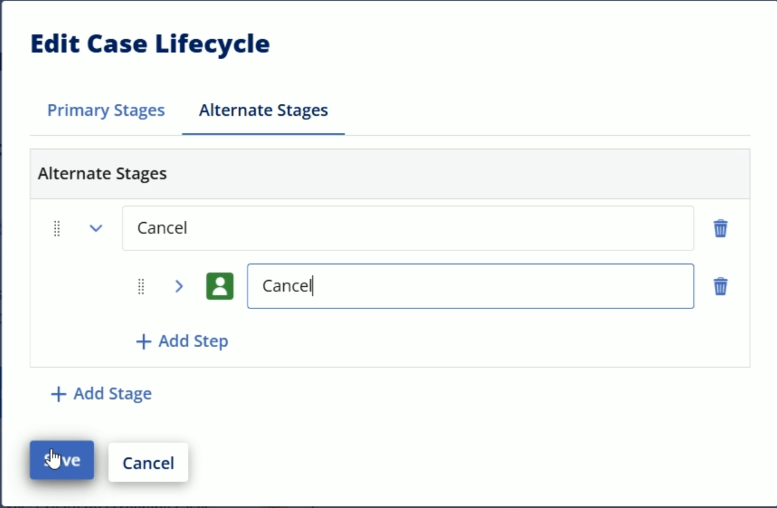This screenshot has height=508, width=777.
Task: Click the Cancel stage name field
Action: tap(408, 228)
